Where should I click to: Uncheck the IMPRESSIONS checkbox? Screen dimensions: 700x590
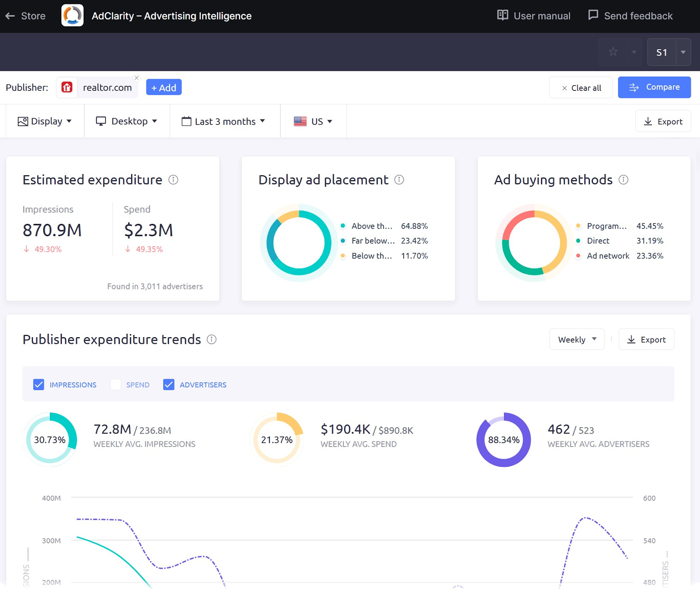[38, 384]
